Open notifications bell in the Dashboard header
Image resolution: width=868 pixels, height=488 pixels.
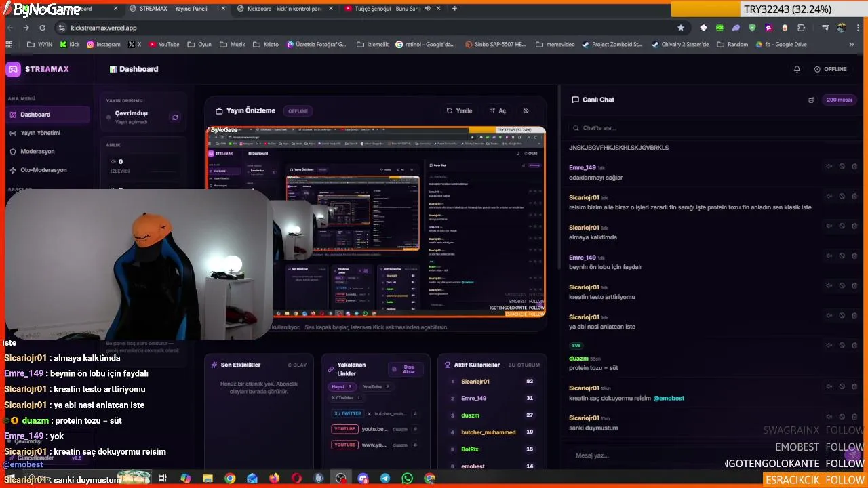tap(797, 69)
